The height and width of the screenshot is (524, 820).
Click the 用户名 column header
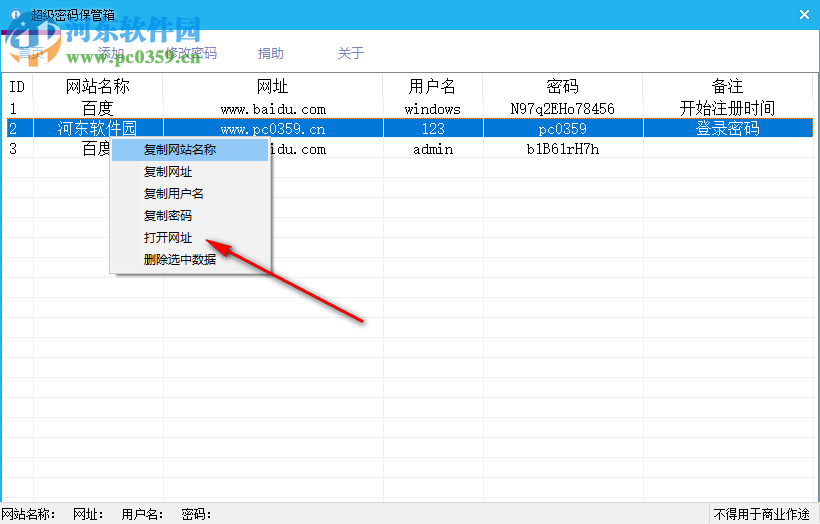pos(432,86)
